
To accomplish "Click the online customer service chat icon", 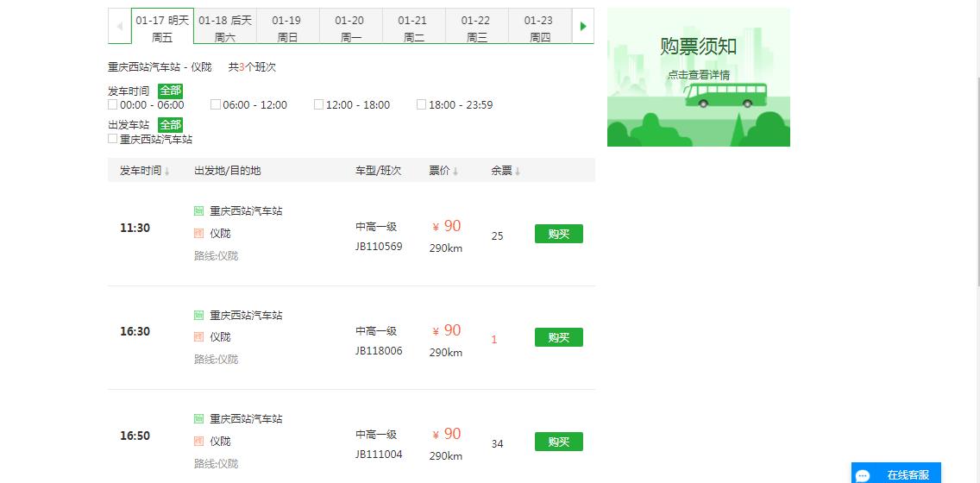I will click(x=863, y=475).
